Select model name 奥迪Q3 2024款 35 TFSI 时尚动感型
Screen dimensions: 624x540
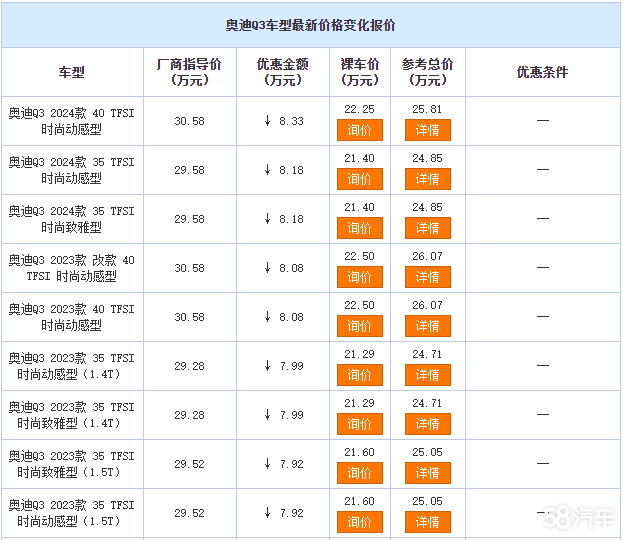(x=72, y=170)
